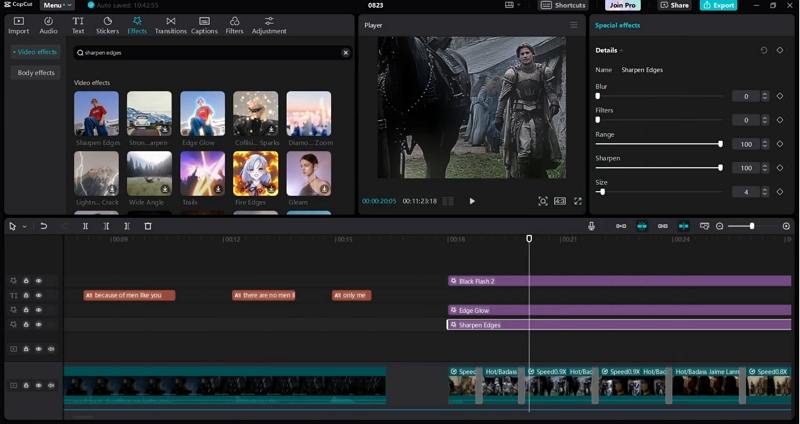Screen dimensions: 800x424
Task: Open the Player panel menu
Action: click(574, 25)
